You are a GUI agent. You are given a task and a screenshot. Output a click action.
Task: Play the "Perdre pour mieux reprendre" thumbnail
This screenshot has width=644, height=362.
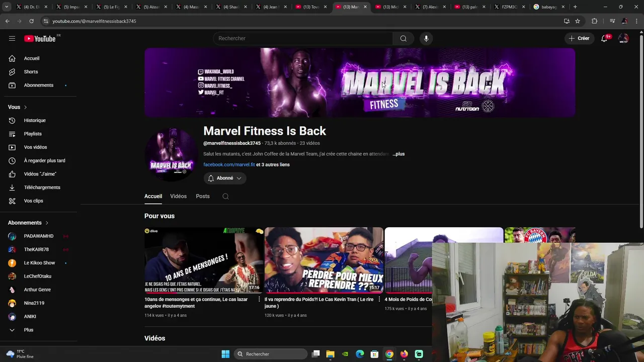[324, 260]
